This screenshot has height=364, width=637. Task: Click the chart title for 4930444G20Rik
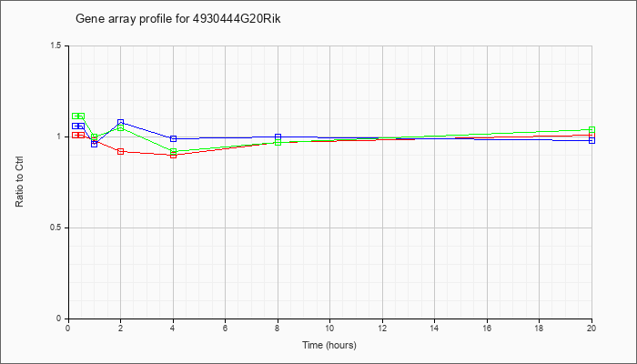[x=178, y=19]
